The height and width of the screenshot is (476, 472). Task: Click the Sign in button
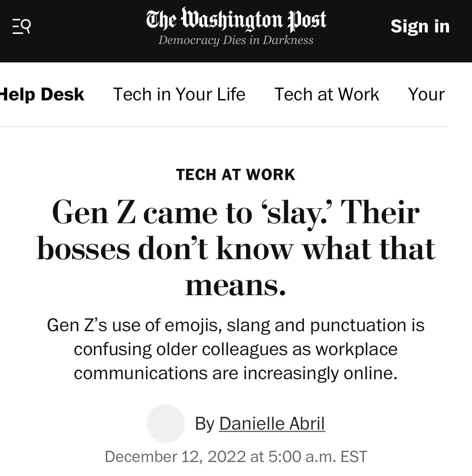tap(420, 26)
